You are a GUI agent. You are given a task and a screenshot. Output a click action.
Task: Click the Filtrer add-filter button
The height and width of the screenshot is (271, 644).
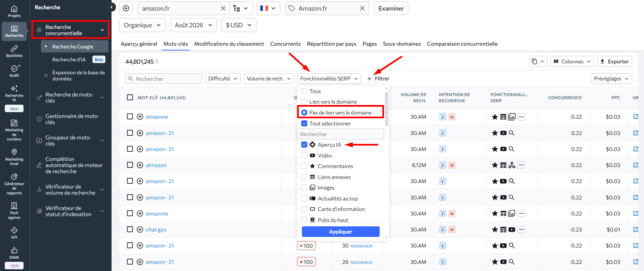(x=378, y=79)
